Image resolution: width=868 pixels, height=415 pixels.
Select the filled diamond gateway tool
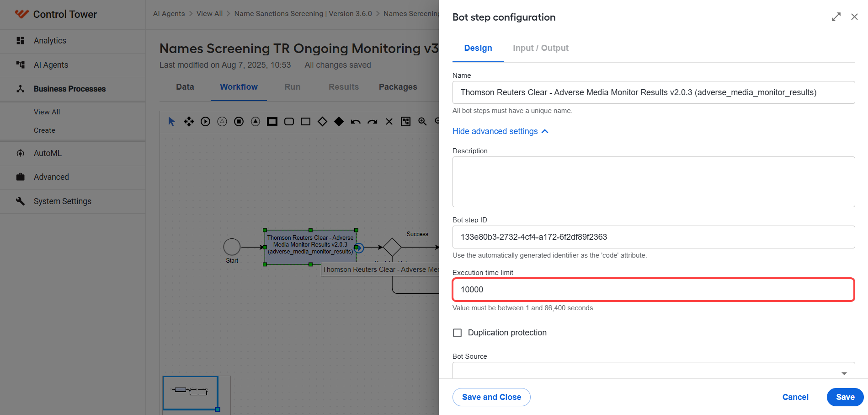point(339,122)
